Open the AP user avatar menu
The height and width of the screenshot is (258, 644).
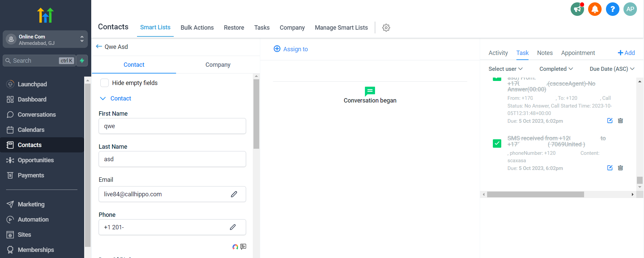pos(630,9)
